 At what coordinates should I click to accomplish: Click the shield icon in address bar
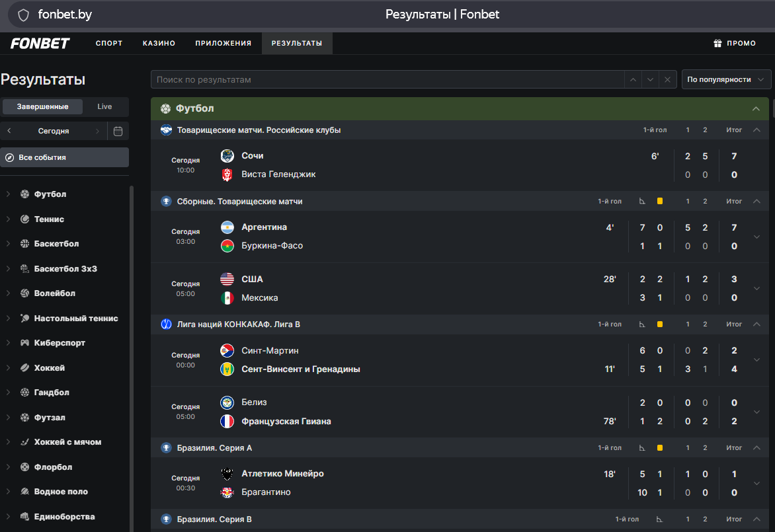23,15
